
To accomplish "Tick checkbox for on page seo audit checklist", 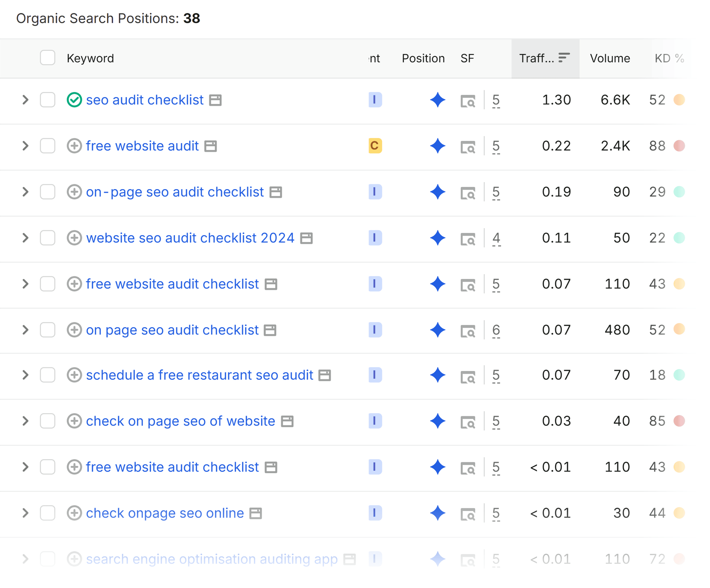I will [x=48, y=330].
